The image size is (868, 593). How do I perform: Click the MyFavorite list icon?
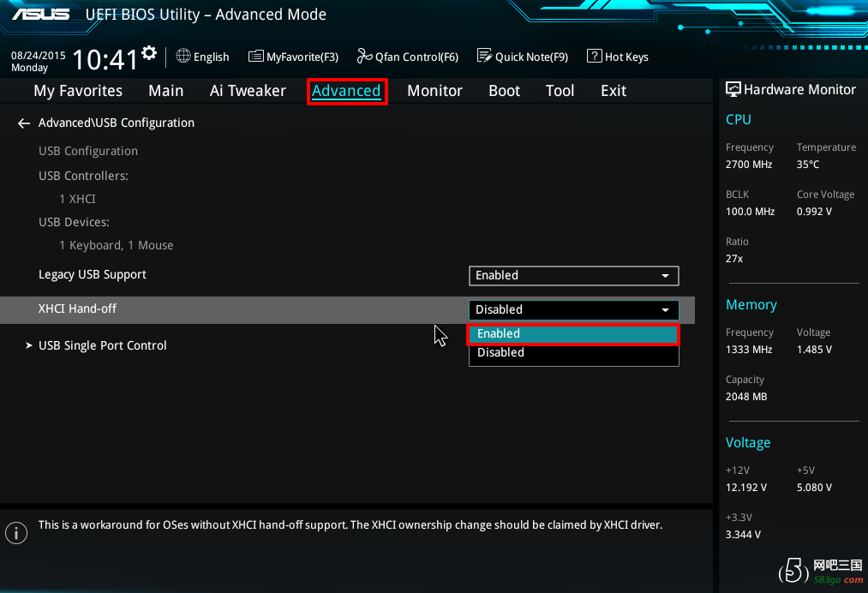pos(255,56)
